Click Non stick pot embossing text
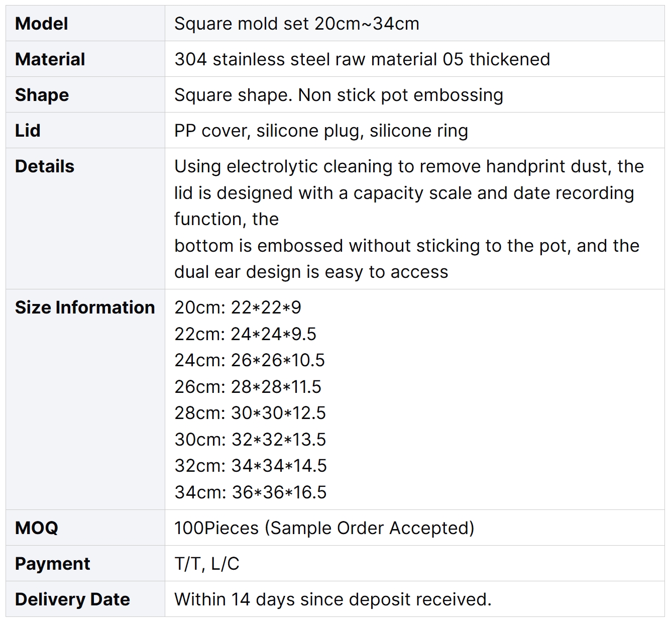Screen dimensions: 672x624 point(401,95)
